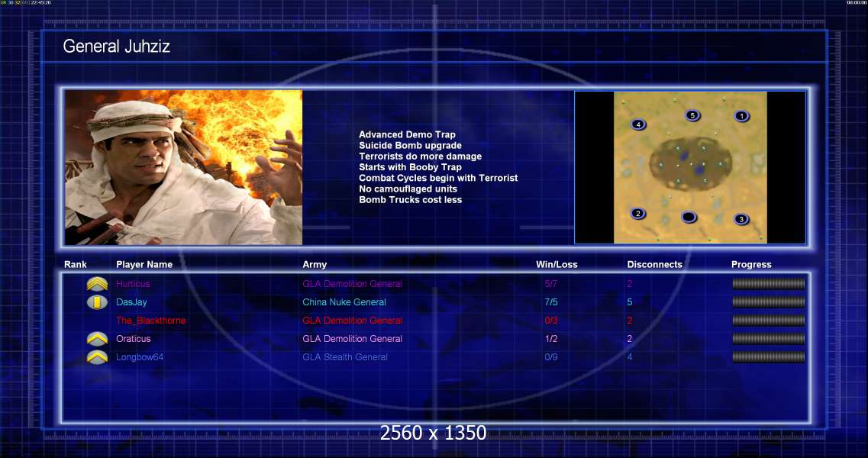Click The_Blackthorne's 'GLA Demolition General' army
Screen dimensions: 868x458
click(x=352, y=321)
